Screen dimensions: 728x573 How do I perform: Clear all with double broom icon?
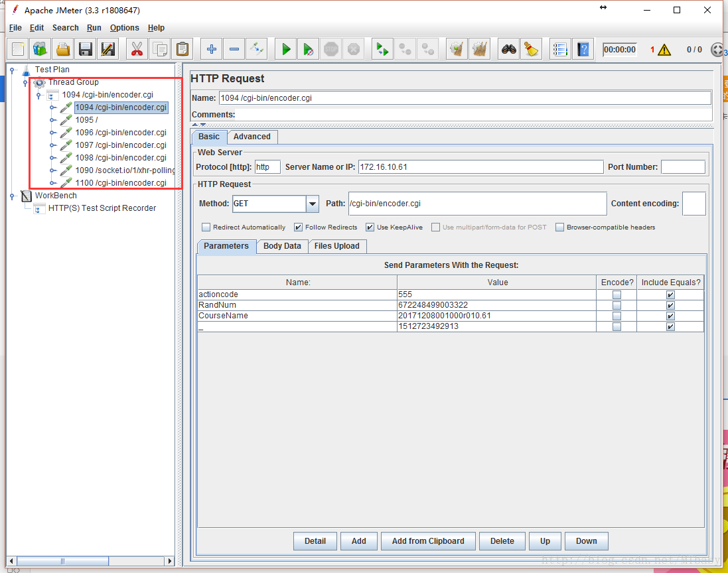coord(480,49)
